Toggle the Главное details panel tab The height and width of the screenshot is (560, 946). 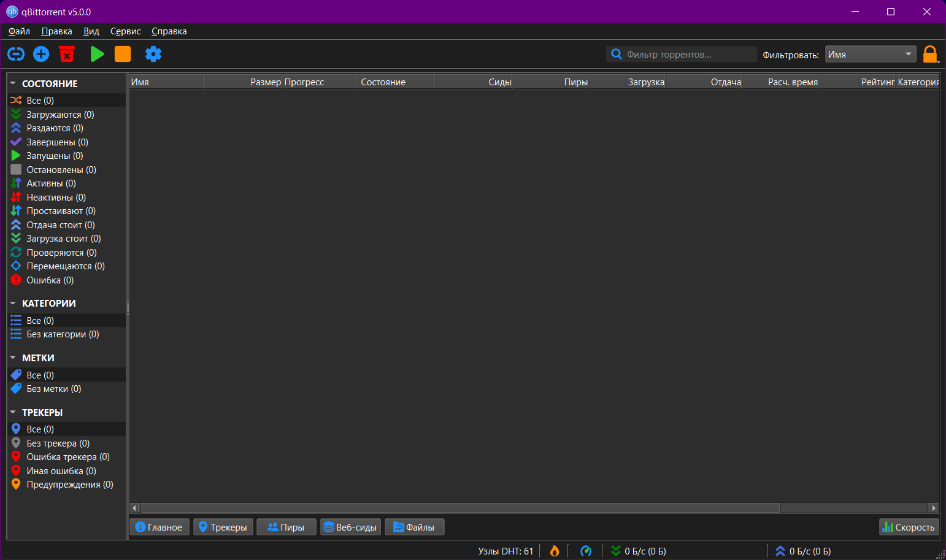tap(160, 527)
